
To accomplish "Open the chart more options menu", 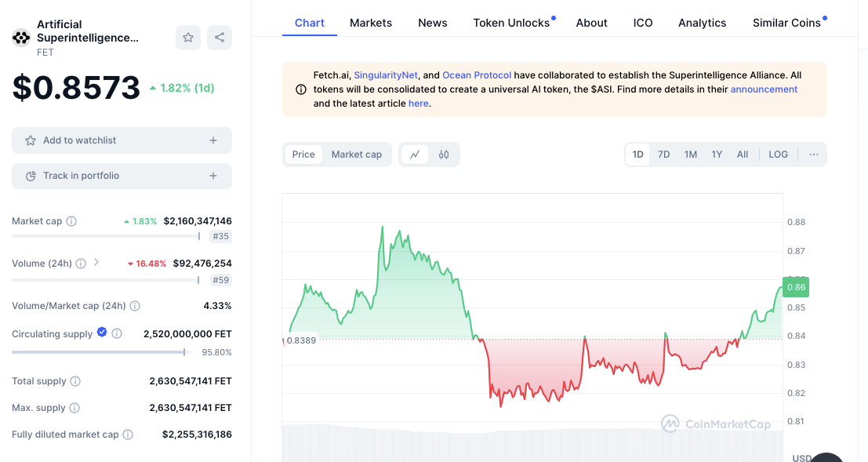I will pos(814,155).
